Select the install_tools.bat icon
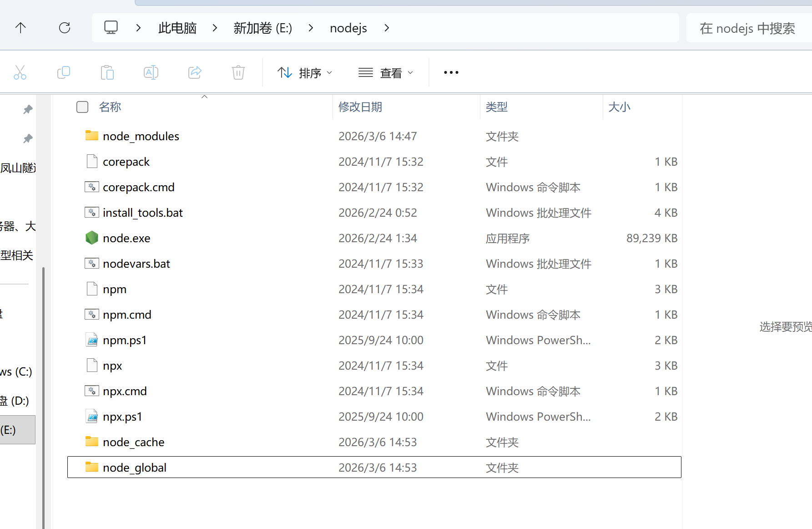The image size is (812, 529). pyautogui.click(x=92, y=212)
